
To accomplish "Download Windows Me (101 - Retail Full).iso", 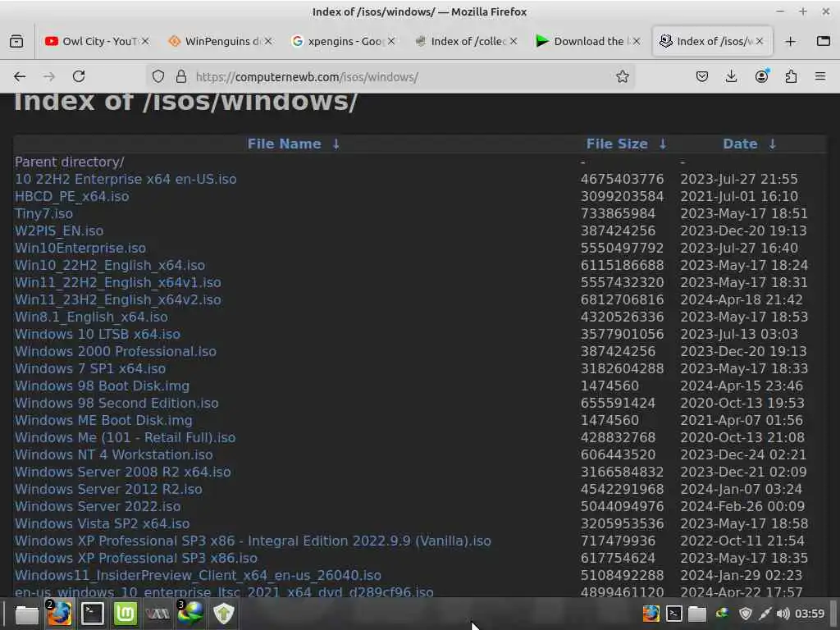I will [x=125, y=437].
